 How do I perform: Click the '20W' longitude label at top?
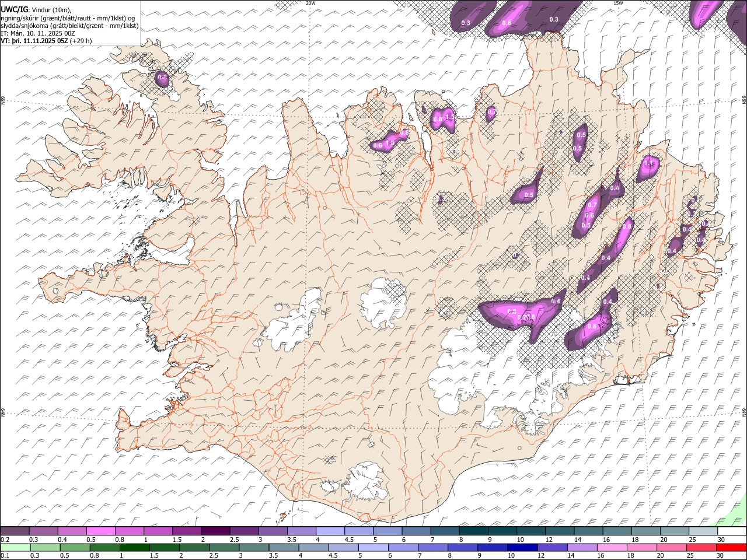(310, 3)
